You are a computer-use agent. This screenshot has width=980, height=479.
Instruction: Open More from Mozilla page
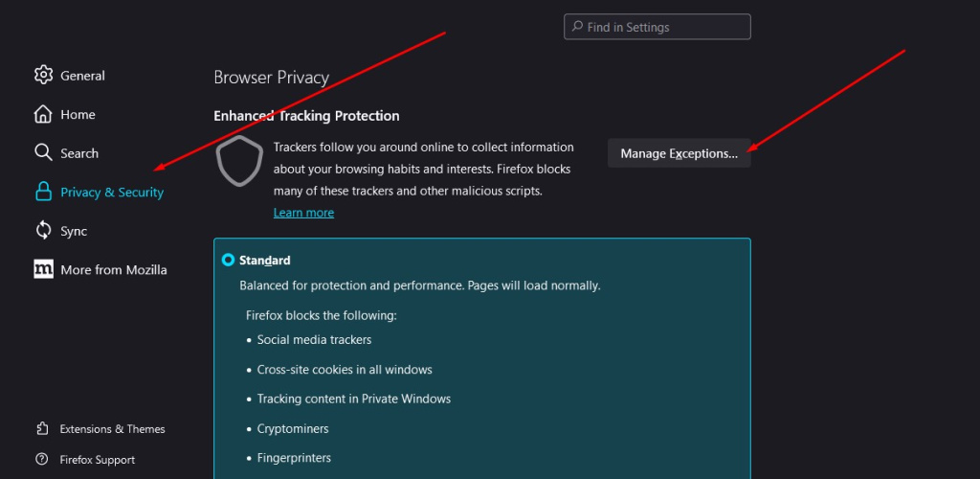tap(114, 270)
